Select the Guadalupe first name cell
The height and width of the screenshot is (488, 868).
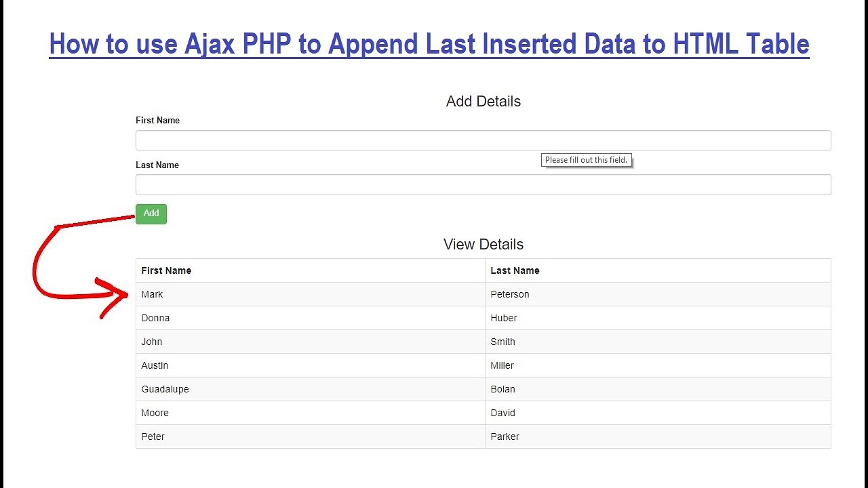tap(165, 389)
